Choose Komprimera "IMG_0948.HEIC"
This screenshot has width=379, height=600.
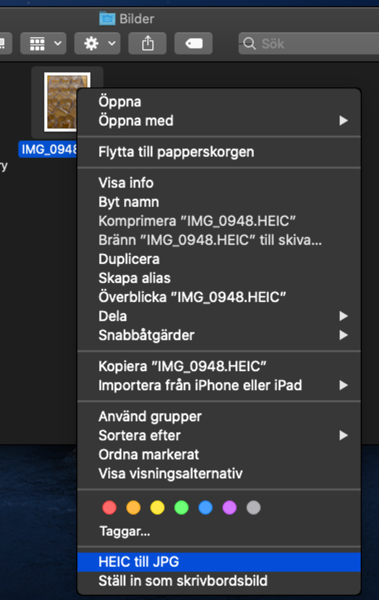219,221
